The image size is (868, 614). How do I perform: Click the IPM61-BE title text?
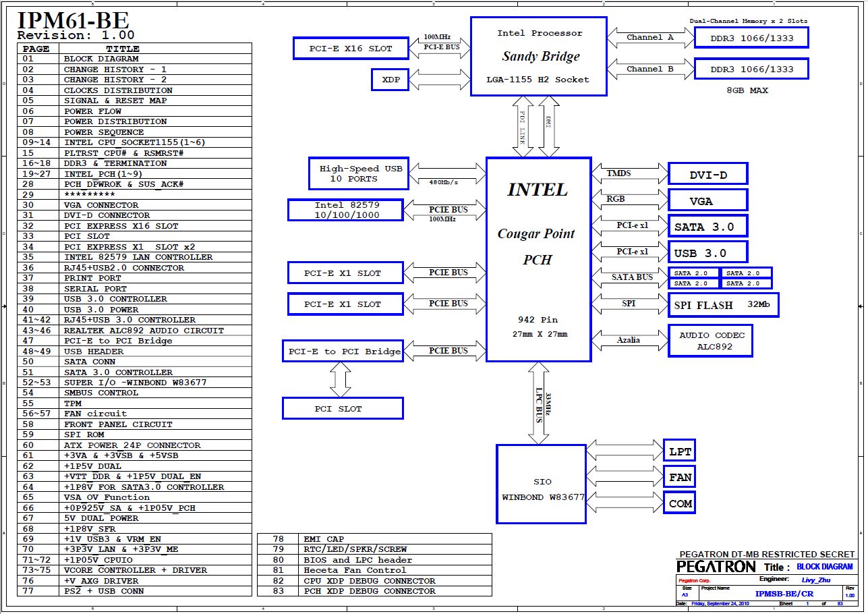pos(73,20)
